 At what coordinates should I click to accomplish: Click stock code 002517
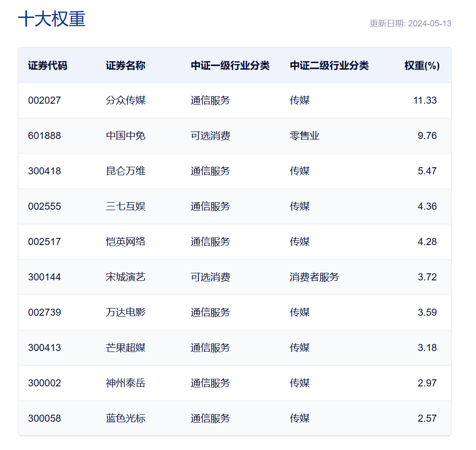pyautogui.click(x=44, y=242)
